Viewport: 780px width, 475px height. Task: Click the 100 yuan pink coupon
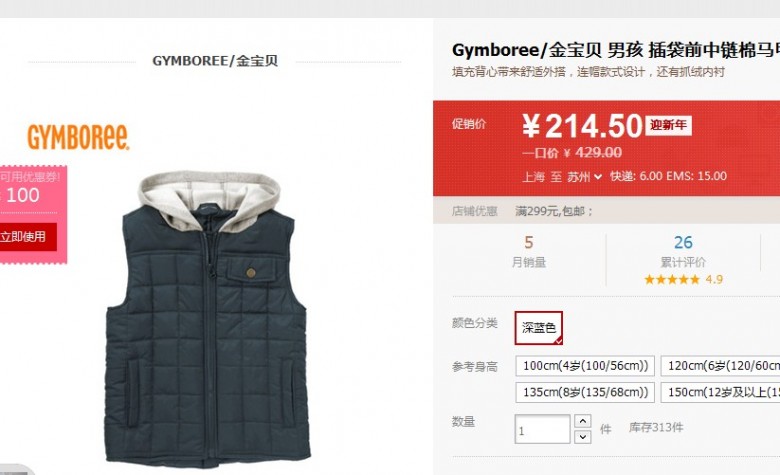[x=33, y=214]
